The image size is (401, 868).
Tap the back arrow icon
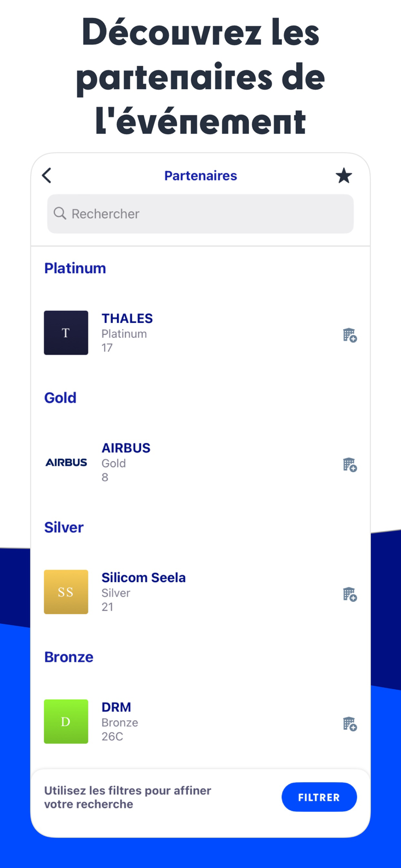pos(47,175)
